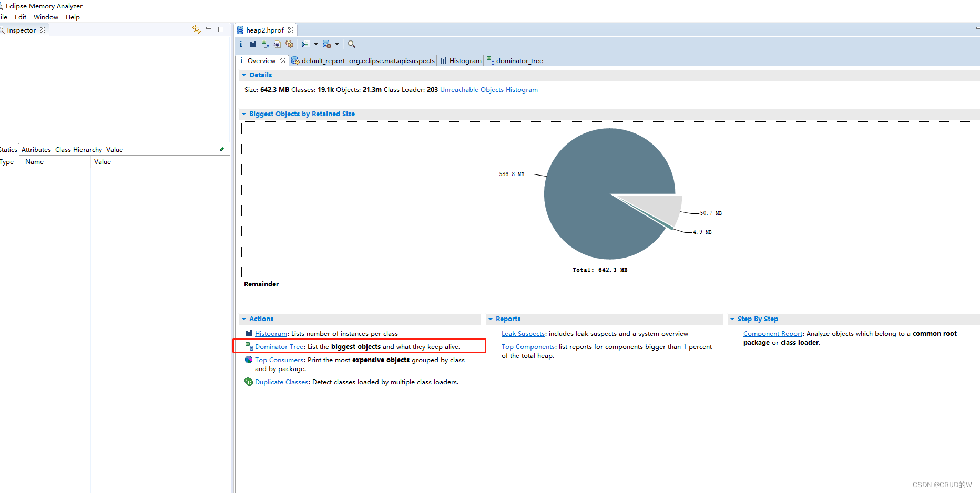Open the Leak Suspects report link
This screenshot has height=493, width=980.
[523, 334]
